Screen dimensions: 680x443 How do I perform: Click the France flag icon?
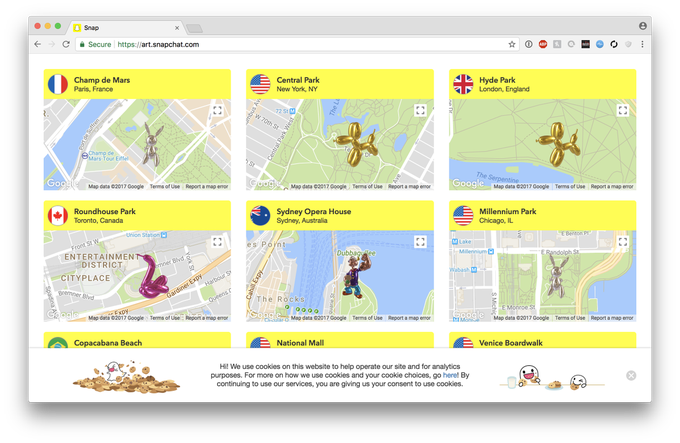pos(58,84)
